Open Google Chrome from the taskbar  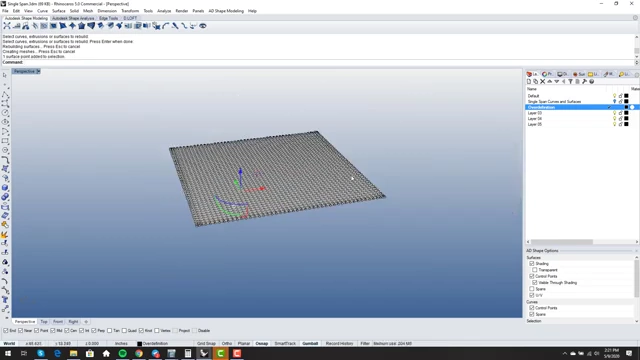[139, 353]
